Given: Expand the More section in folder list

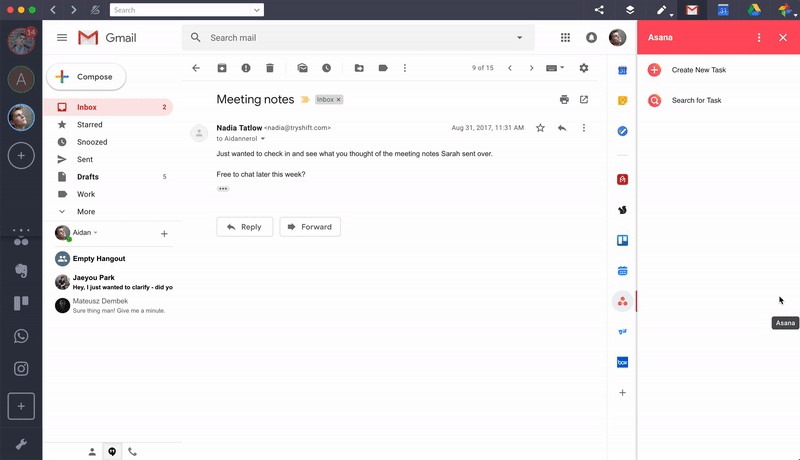Looking at the screenshot, I should tap(85, 212).
